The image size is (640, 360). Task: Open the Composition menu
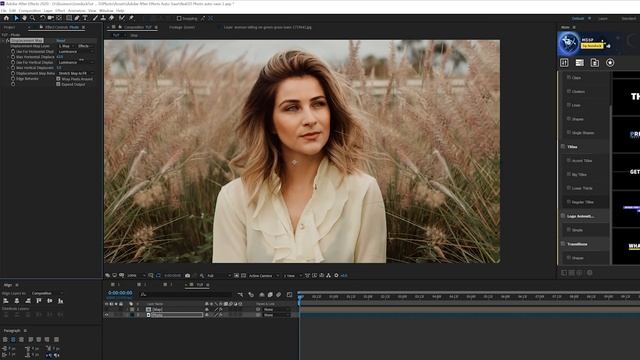click(x=29, y=11)
